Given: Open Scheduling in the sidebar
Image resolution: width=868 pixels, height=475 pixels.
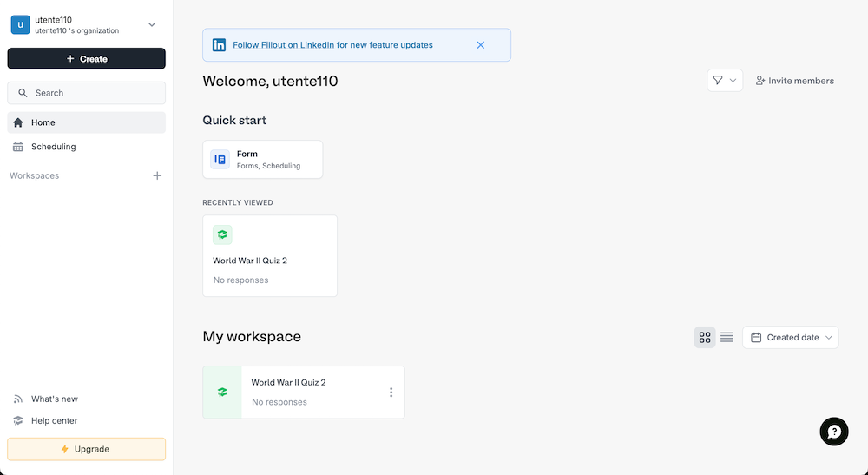Looking at the screenshot, I should point(86,147).
